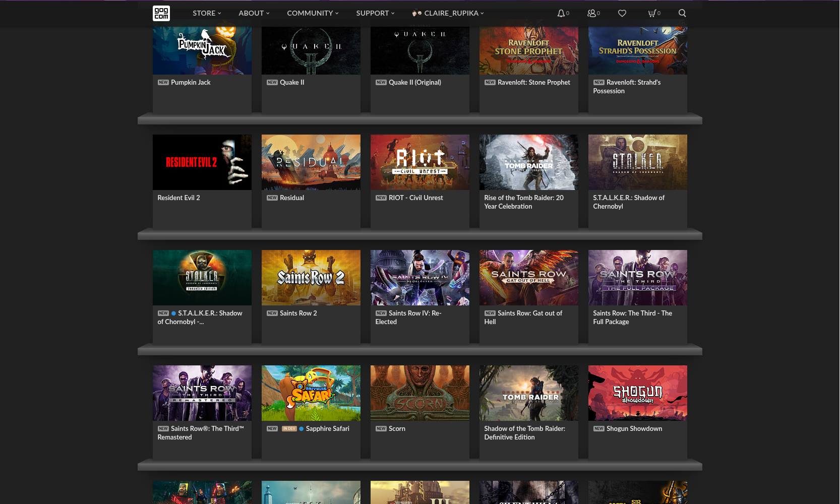The height and width of the screenshot is (504, 840).
Task: Open Ravenloft: Strahd's Possession cover
Action: click(638, 50)
